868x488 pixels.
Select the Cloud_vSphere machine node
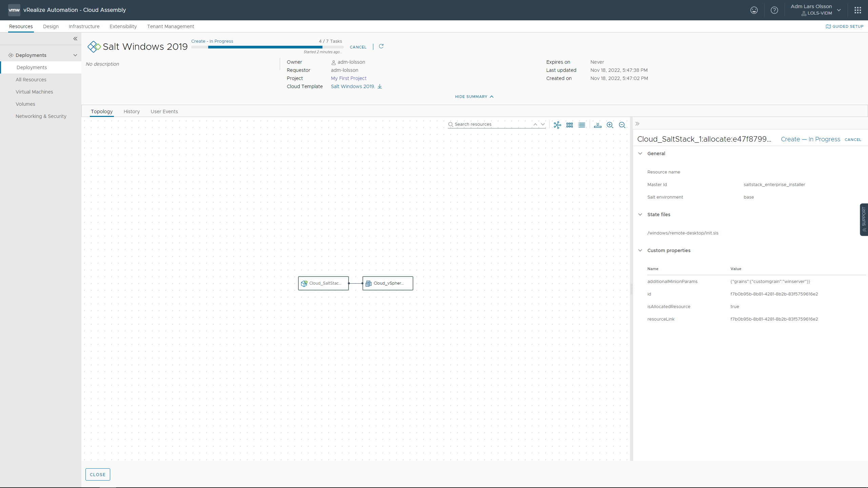click(x=388, y=283)
